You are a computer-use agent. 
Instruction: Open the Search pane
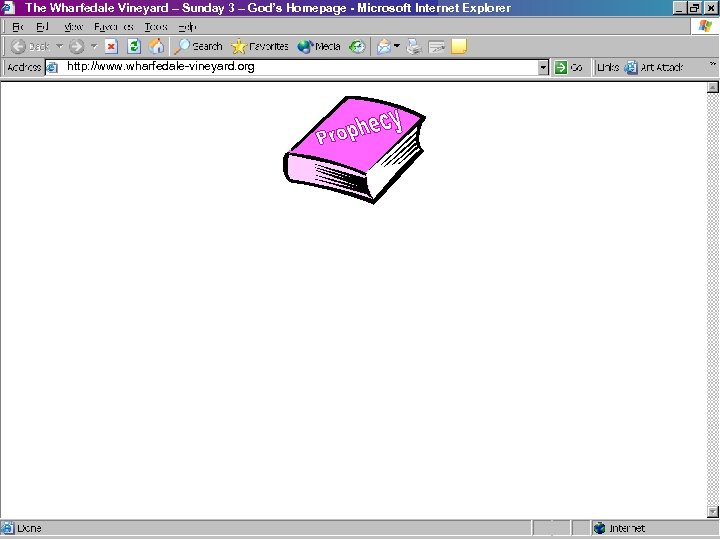pyautogui.click(x=198, y=46)
